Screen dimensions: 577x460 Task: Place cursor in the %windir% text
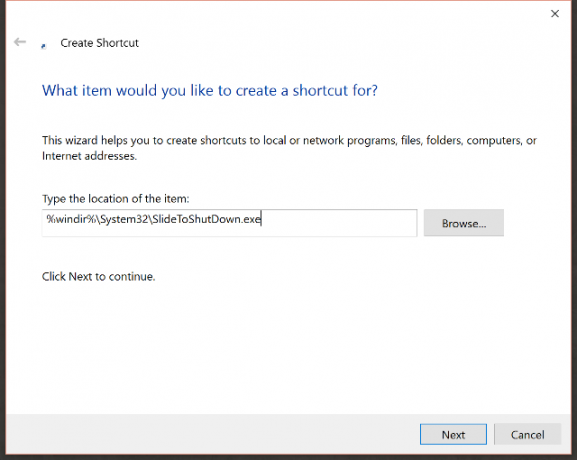(71, 219)
